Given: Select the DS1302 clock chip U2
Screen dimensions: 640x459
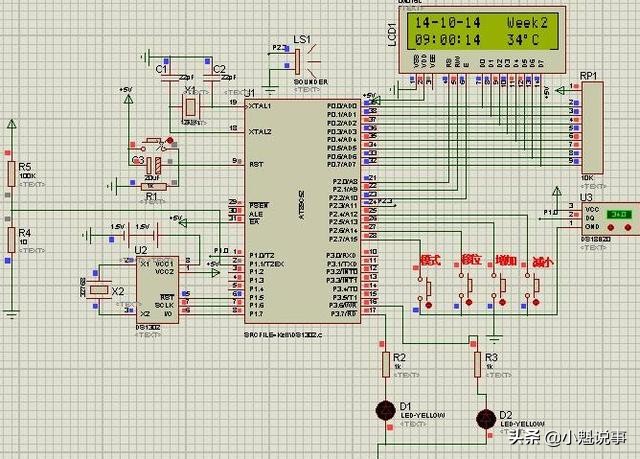Looking at the screenshot, I should [157, 289].
